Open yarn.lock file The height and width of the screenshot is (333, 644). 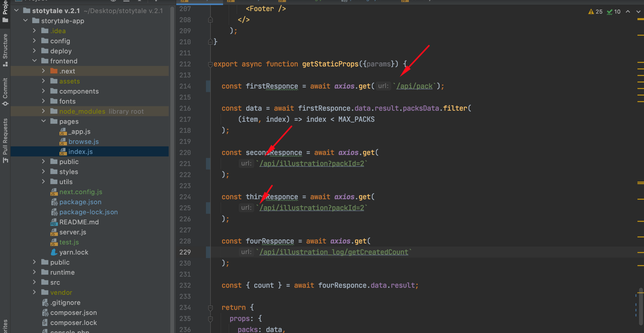pos(74,252)
